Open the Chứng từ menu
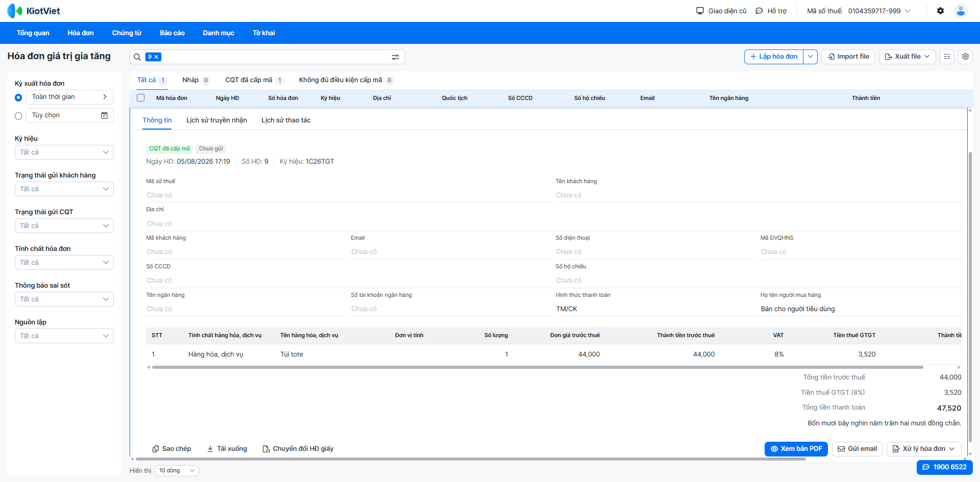Screen dimensions: 980x482 [x=127, y=33]
